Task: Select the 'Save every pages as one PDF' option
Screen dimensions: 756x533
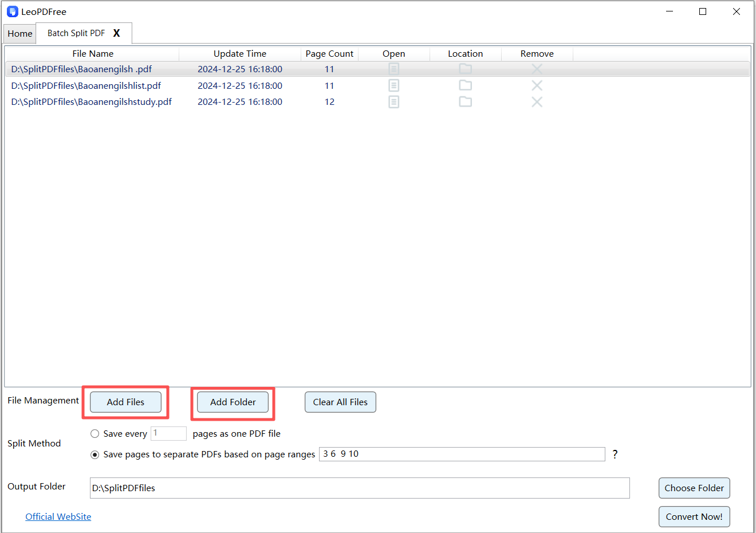Action: [x=94, y=433]
